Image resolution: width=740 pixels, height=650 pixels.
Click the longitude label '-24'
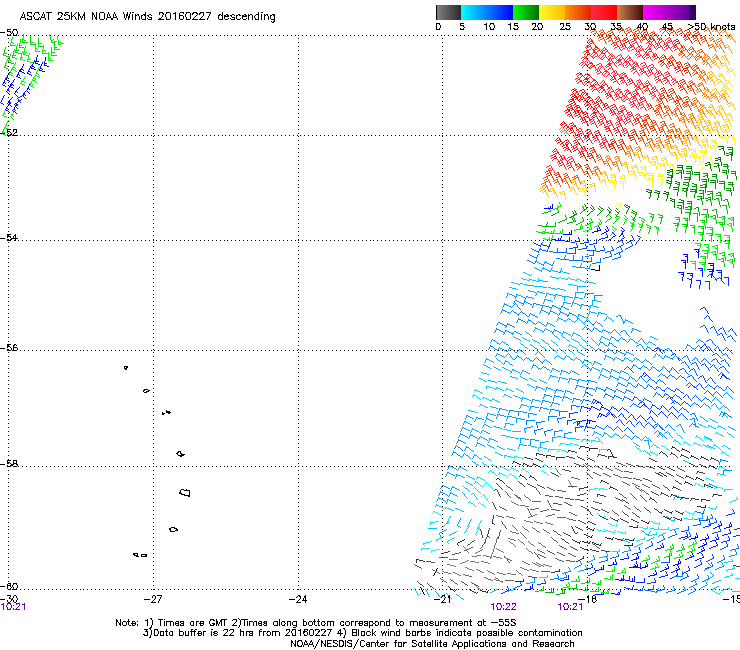pyautogui.click(x=298, y=599)
